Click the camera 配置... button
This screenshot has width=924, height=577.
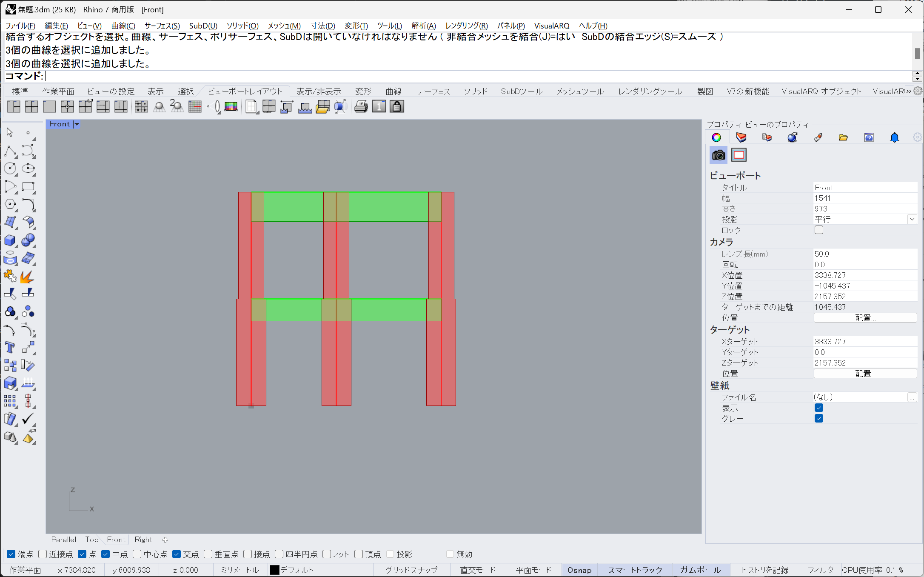pos(865,318)
